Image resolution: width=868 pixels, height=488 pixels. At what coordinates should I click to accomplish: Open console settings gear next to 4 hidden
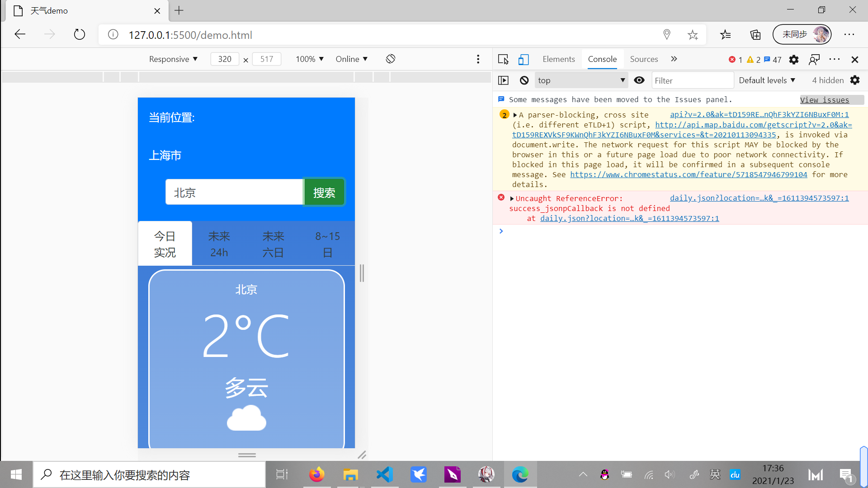[x=855, y=80]
